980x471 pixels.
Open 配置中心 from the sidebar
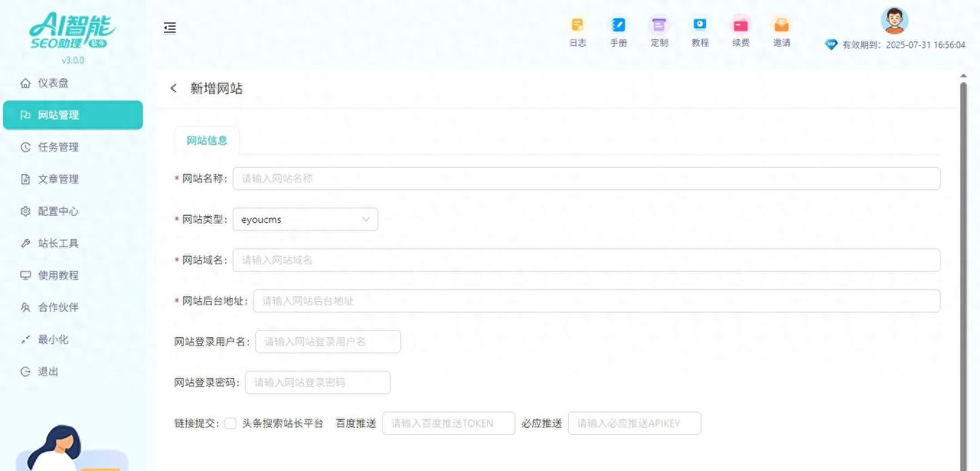coord(58,211)
